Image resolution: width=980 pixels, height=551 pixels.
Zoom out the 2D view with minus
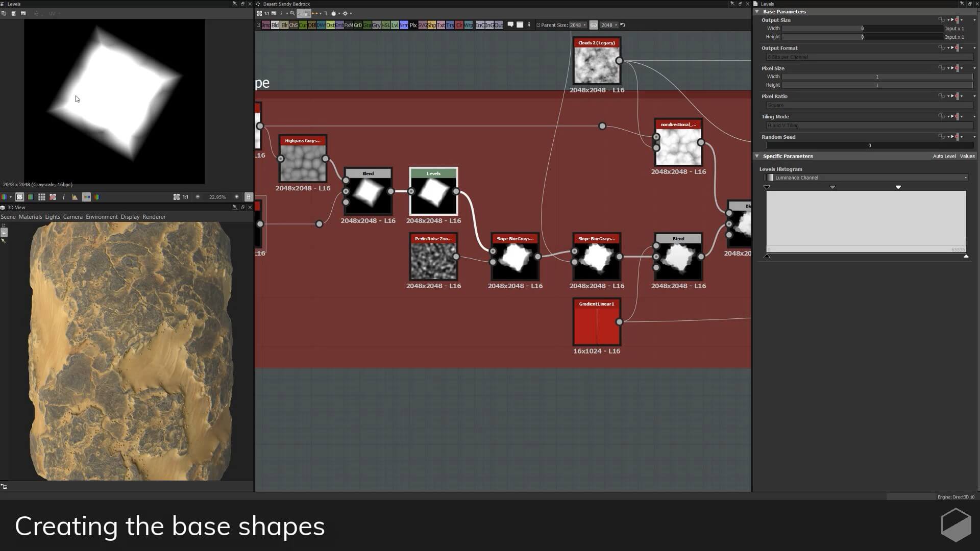[x=198, y=197]
